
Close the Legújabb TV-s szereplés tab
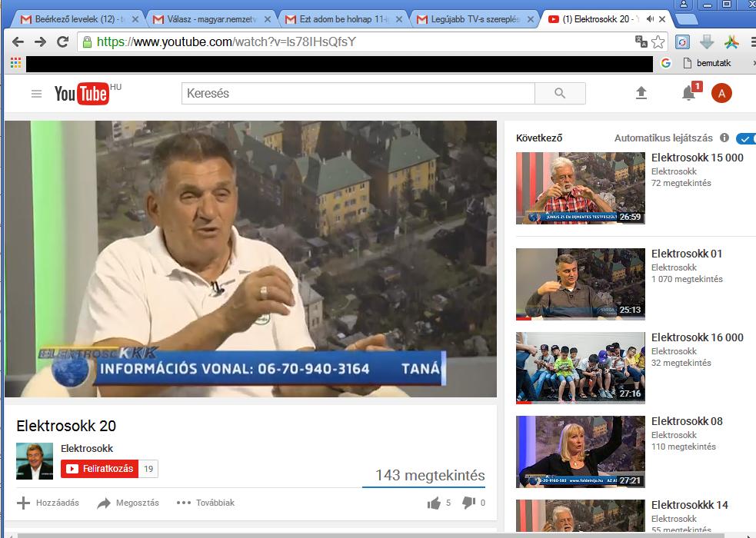click(x=531, y=19)
